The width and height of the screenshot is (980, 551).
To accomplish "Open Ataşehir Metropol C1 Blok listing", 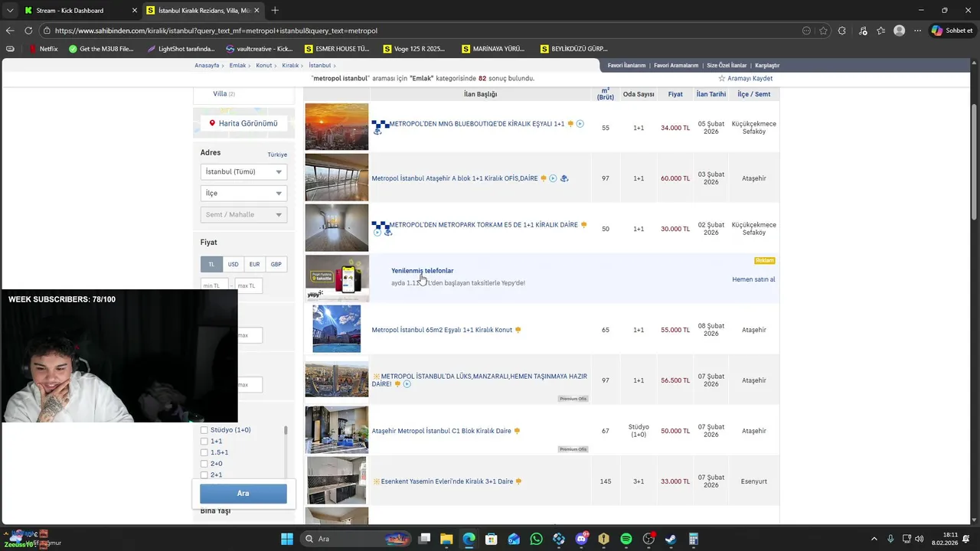I will (441, 431).
